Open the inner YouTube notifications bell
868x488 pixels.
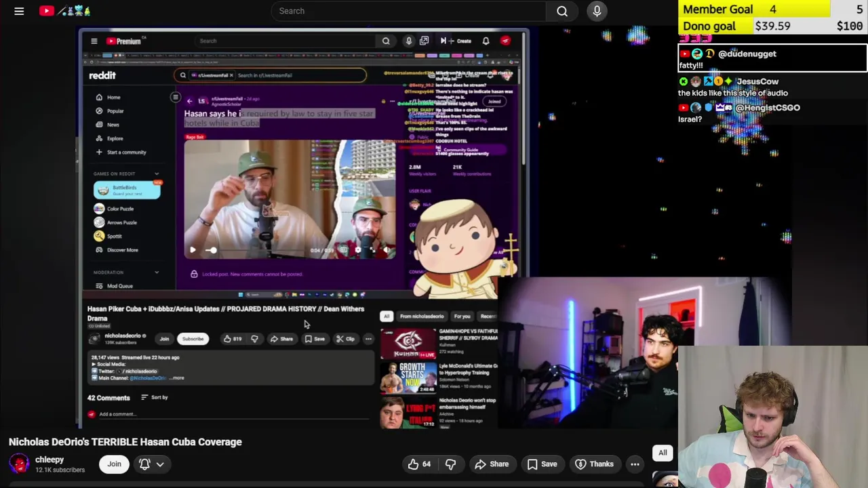[486, 41]
